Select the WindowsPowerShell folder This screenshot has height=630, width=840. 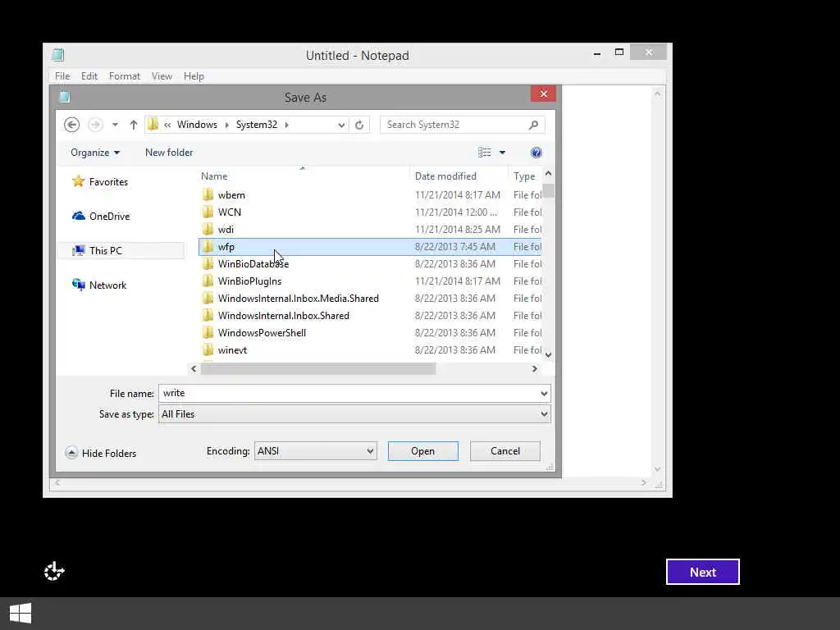(370, 333)
